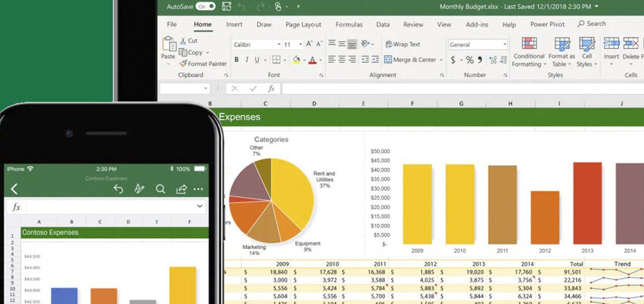Screen dimensions: 644x304
Task: Click Wrap Text
Action: tap(403, 44)
